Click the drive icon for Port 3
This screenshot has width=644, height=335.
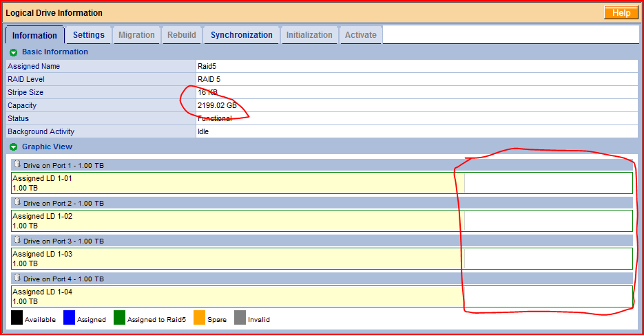[x=17, y=240]
